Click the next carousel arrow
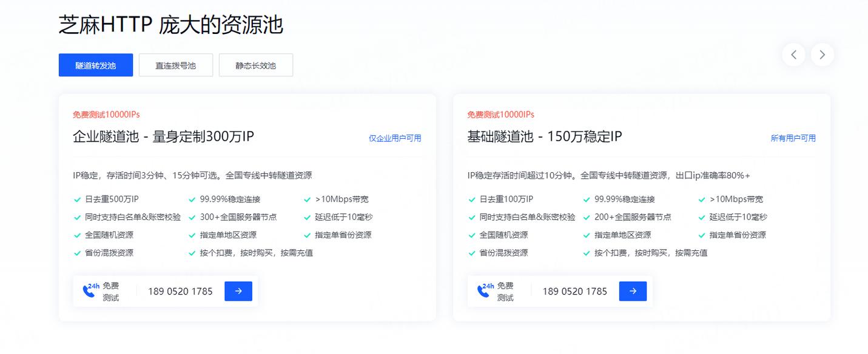The image size is (868, 354). (x=823, y=55)
